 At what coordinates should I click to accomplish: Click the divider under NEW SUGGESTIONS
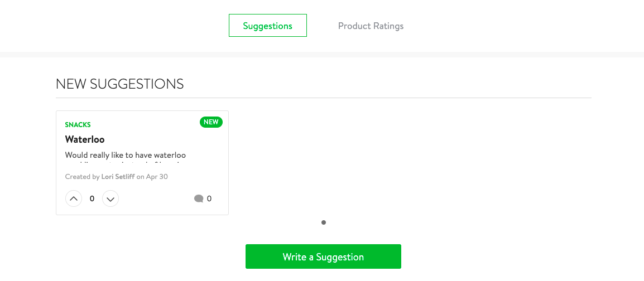click(324, 98)
